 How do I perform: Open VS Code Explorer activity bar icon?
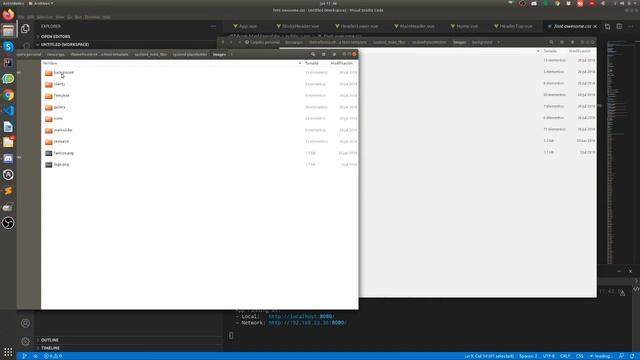pyautogui.click(x=25, y=29)
